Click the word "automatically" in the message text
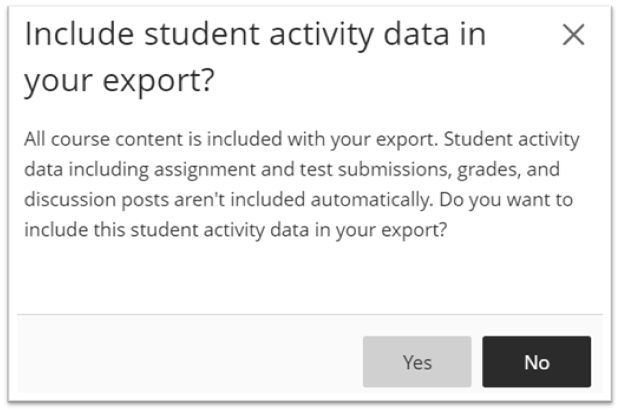Viewport: 620px width, 412px height. click(370, 200)
